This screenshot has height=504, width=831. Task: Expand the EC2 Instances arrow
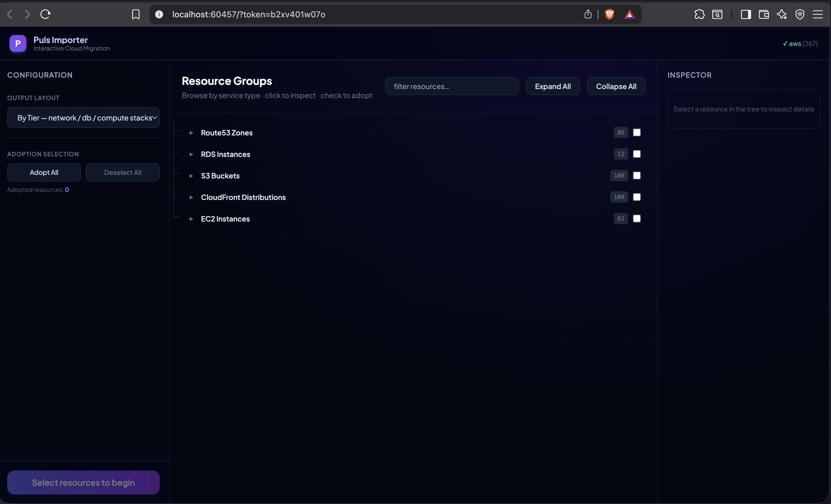pyautogui.click(x=191, y=219)
